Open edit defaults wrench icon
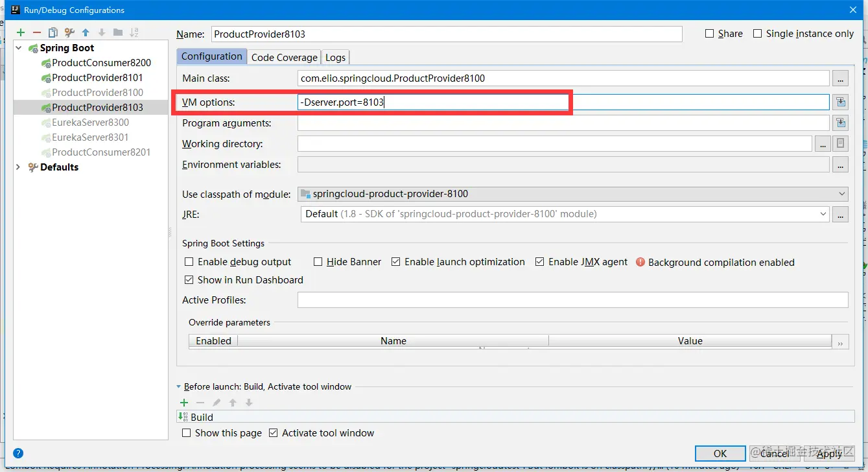Image resolution: width=868 pixels, height=472 pixels. click(69, 32)
